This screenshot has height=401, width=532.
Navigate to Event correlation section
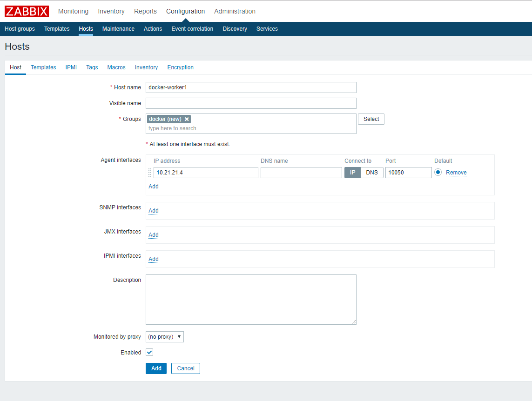point(192,28)
